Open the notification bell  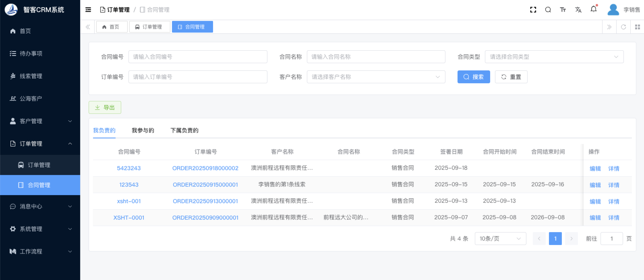click(594, 9)
